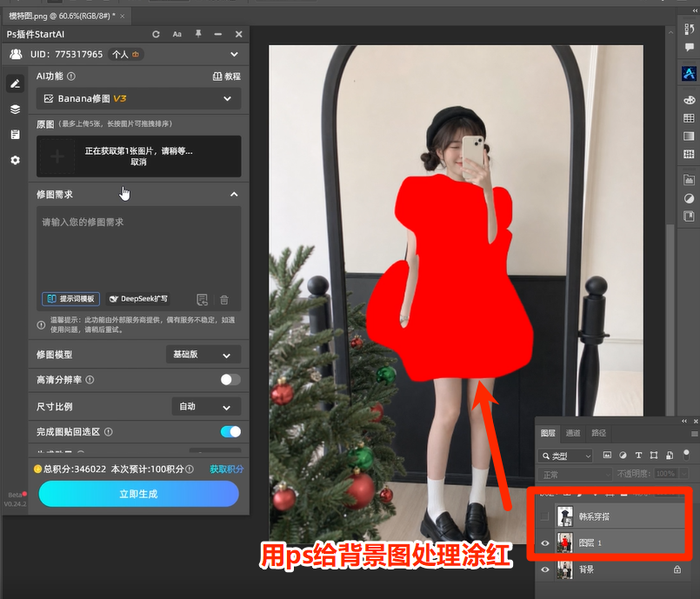Open the Gradients panel icon
Viewport: 700px width, 599px height.
click(x=689, y=136)
